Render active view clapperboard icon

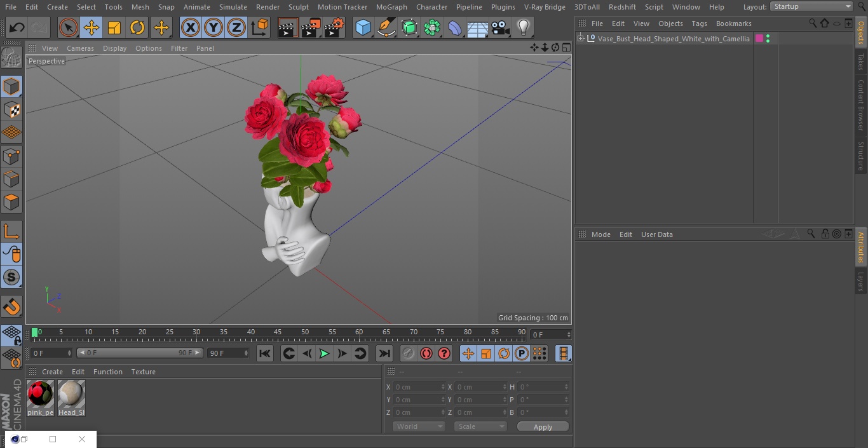[x=288, y=28]
